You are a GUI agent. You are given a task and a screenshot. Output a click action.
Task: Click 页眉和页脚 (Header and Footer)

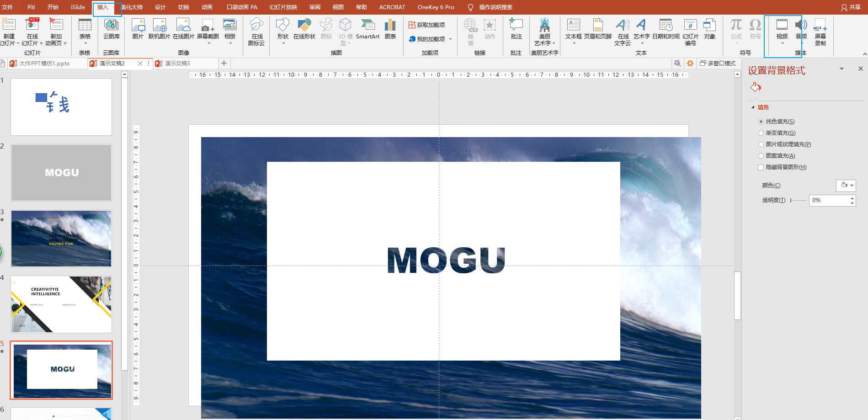[598, 28]
